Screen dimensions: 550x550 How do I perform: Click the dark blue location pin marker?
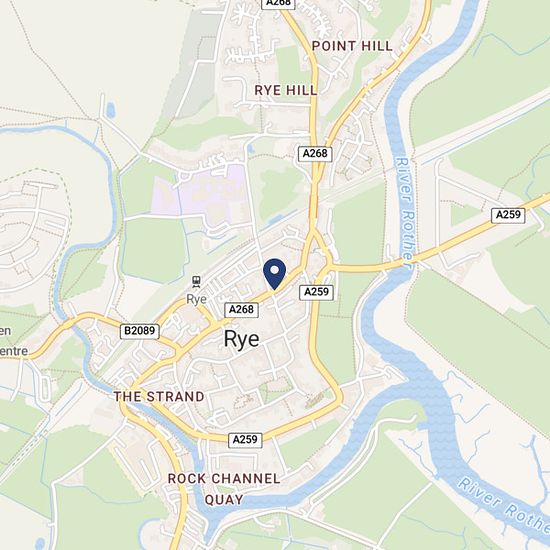pyautogui.click(x=275, y=274)
